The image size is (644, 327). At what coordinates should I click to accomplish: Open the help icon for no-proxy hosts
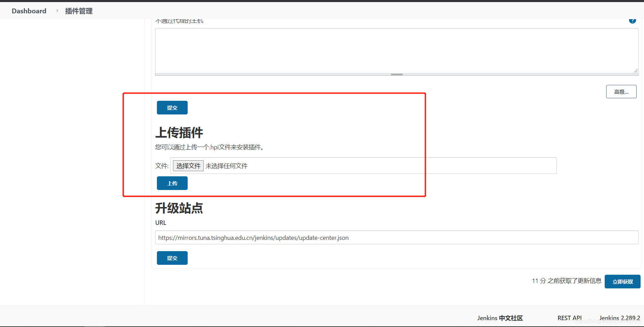point(632,21)
